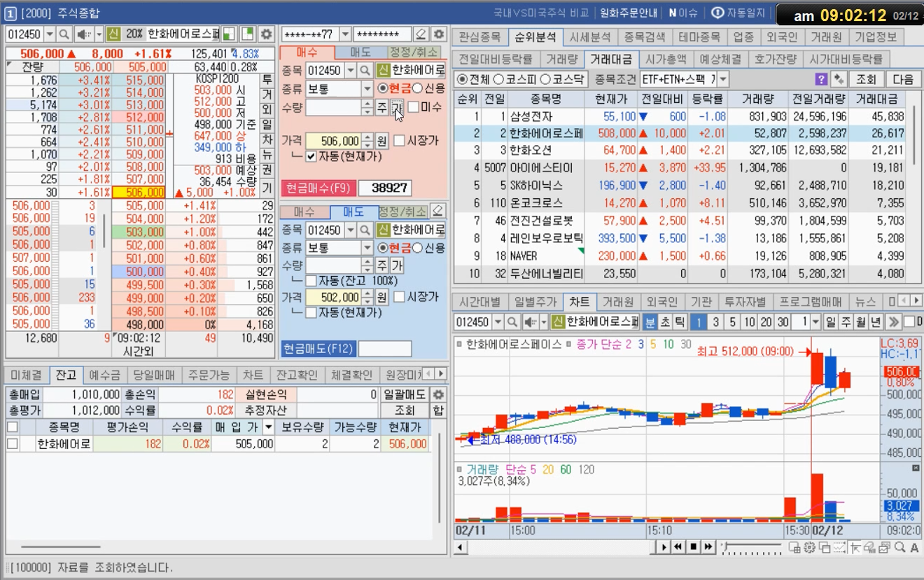Select the 코스닥 radio button in ranking filter
The height and width of the screenshot is (580, 924).
point(546,79)
